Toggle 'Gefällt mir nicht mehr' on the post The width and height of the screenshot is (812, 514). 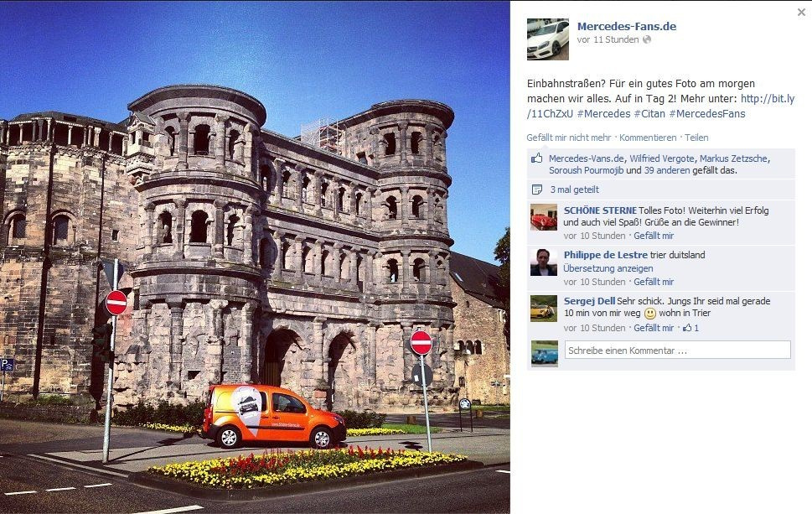(x=569, y=138)
